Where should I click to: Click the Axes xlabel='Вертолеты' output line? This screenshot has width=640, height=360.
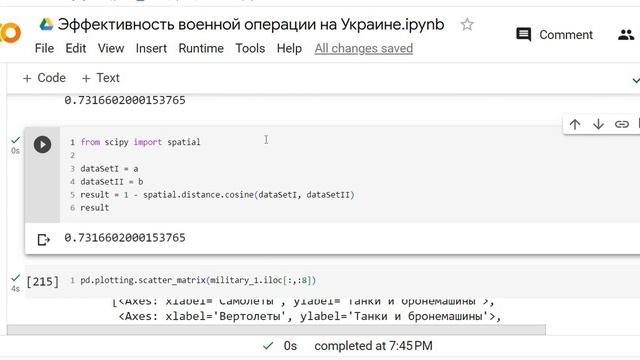(309, 316)
